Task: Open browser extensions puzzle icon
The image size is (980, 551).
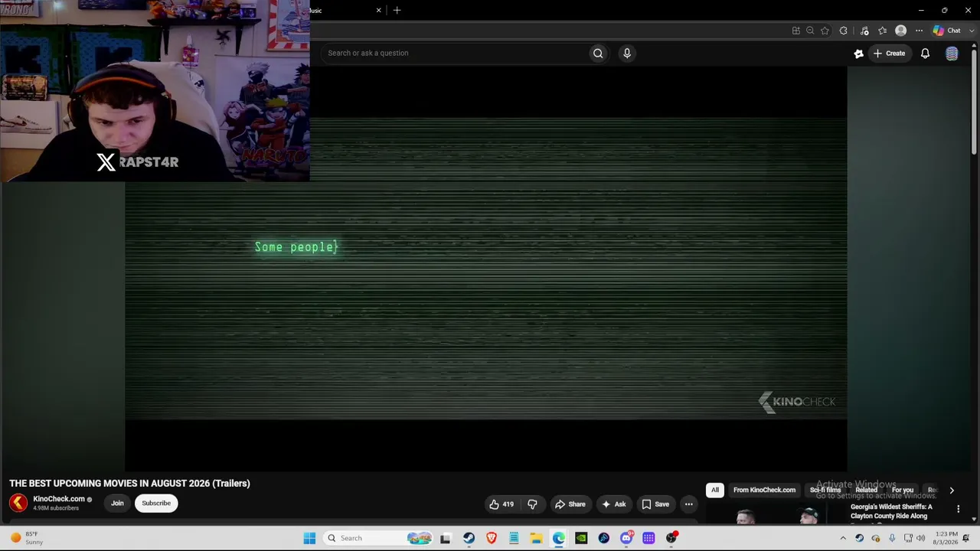Action: point(844,31)
